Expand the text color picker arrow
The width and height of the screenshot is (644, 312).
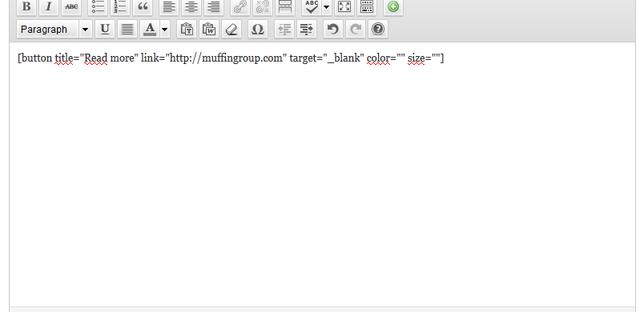[x=165, y=29]
